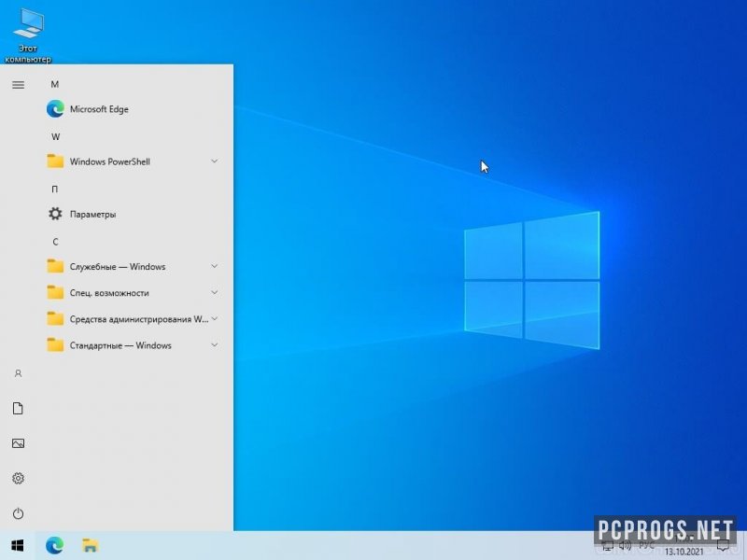Click the Стандартные — Windows label text
The width and height of the screenshot is (747, 560).
(x=120, y=345)
